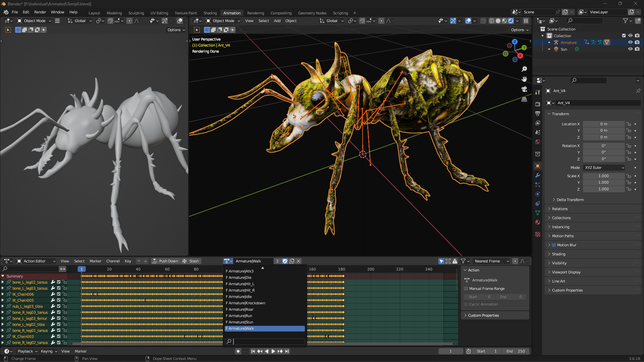Screen dimensions: 644x362
Task: Click the Scale X value field
Action: (603, 176)
